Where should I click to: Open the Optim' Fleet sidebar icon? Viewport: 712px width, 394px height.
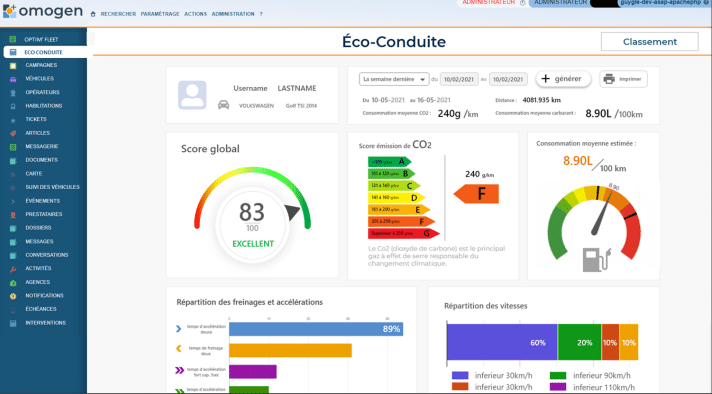coord(13,39)
